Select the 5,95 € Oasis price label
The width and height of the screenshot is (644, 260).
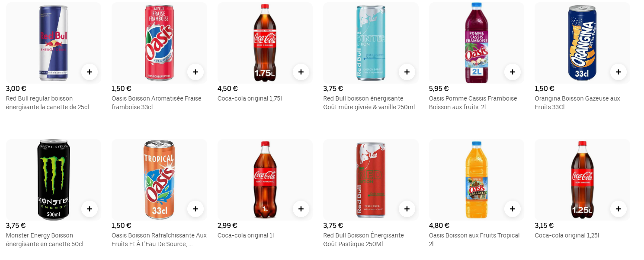click(x=439, y=88)
